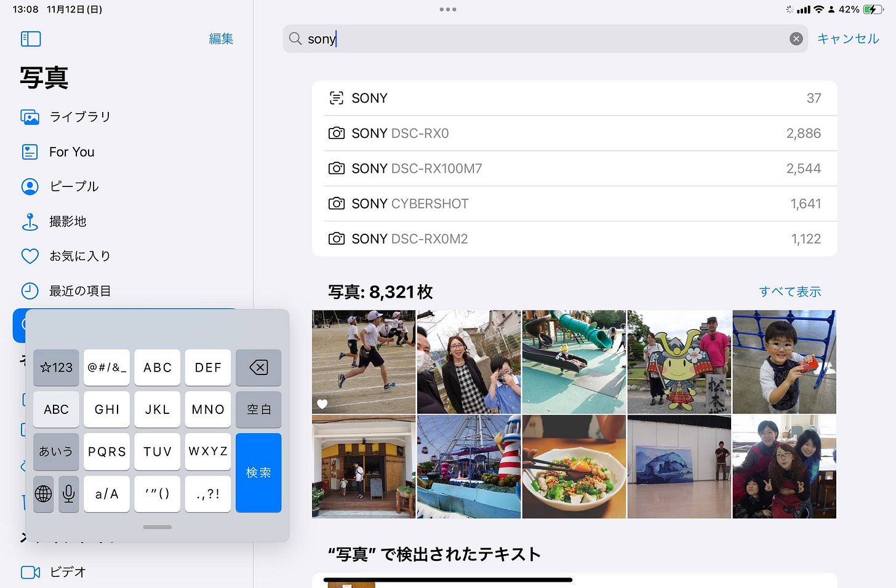Open the running children photo thumbnail

(x=364, y=362)
